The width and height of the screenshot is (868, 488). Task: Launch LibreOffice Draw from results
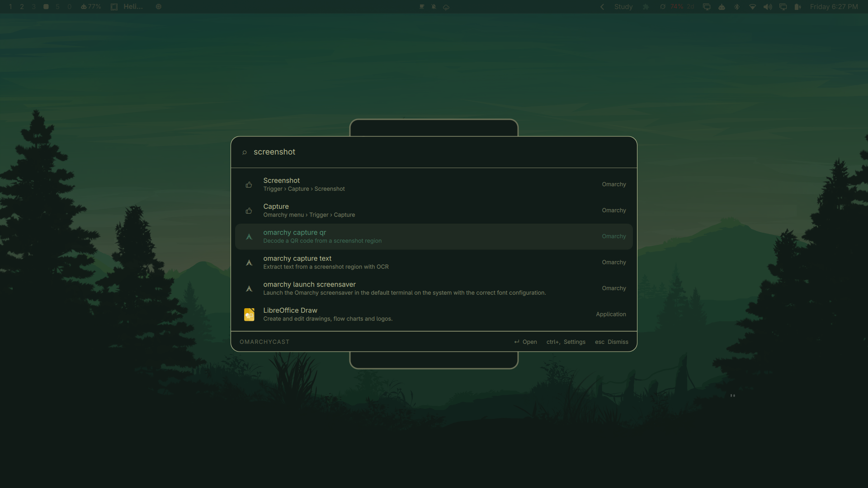click(x=434, y=314)
